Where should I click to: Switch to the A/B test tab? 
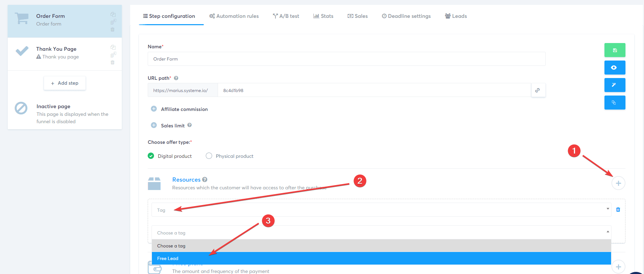tap(286, 16)
